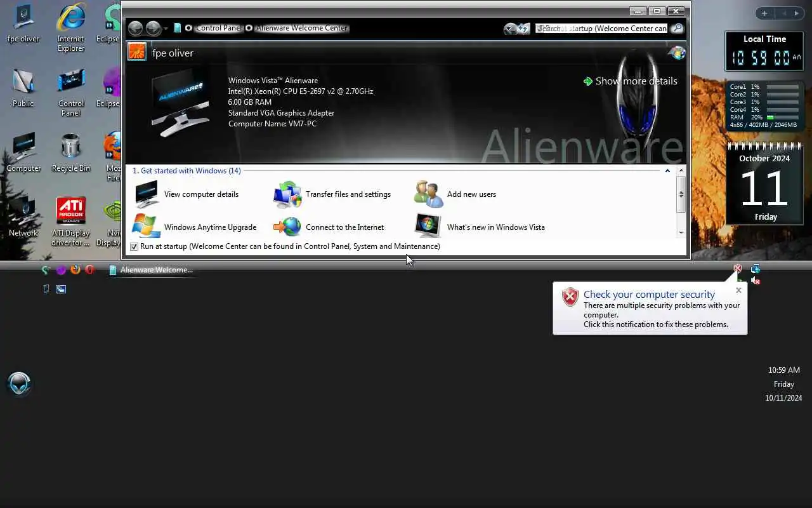Click the sidebar add gadget plus button
The width and height of the screenshot is (812, 508).
tap(764, 13)
